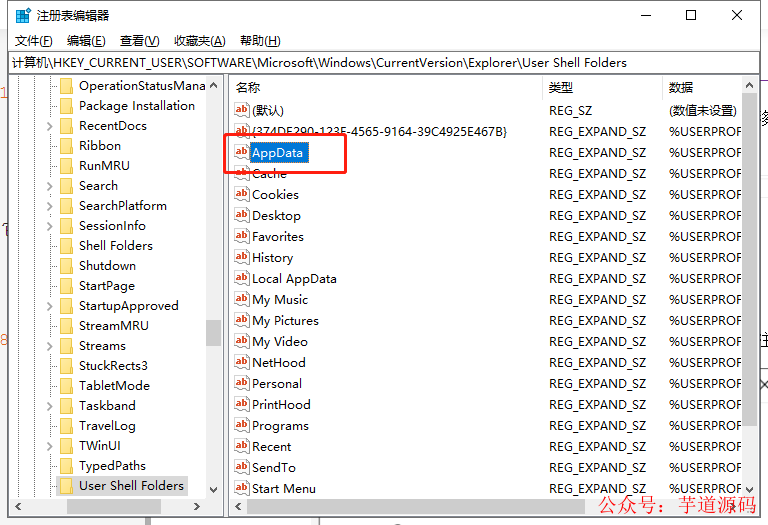768x525 pixels.
Task: Select the Favorites value icon
Action: (x=241, y=236)
